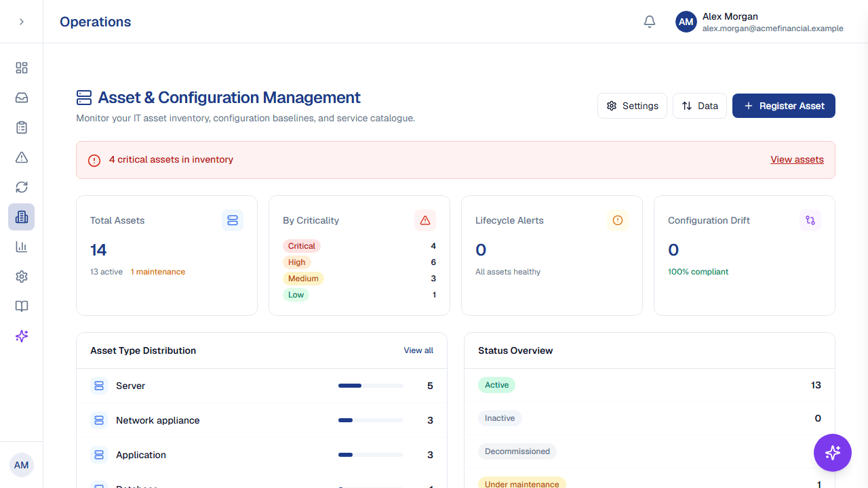The width and height of the screenshot is (868, 488).
Task: Click the Operations header title
Action: (96, 22)
